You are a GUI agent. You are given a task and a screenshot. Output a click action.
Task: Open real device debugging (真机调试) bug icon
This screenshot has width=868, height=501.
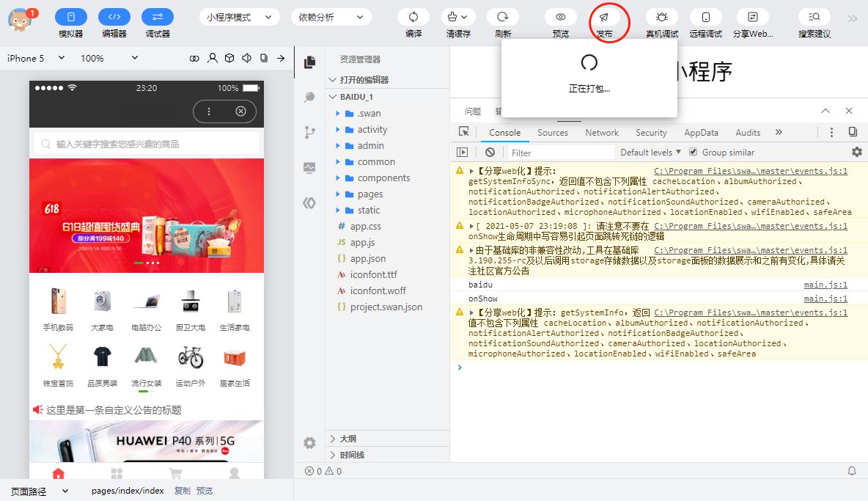tap(661, 17)
